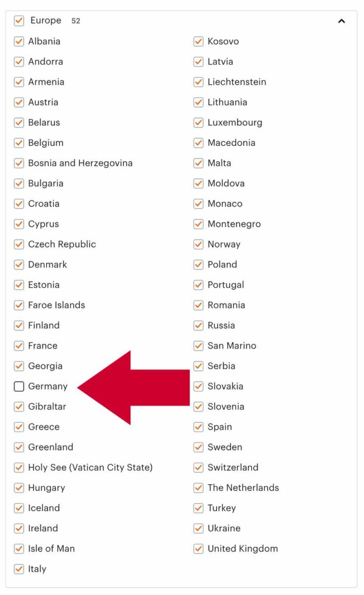Uncheck Bosnia and Herzegovina
This screenshot has height=595, width=364.
pos(18,163)
